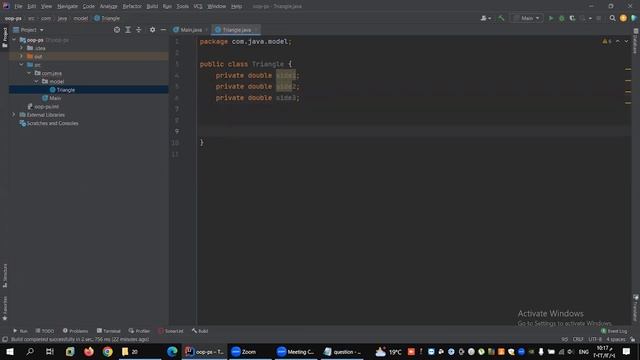640x360 pixels.
Task: Run the Main configuration with green play
Action: click(551, 18)
